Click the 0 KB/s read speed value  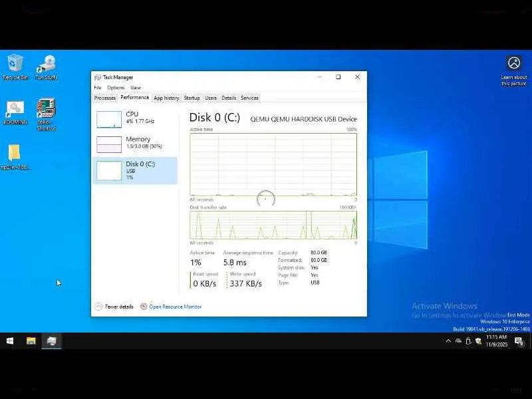tap(205, 284)
